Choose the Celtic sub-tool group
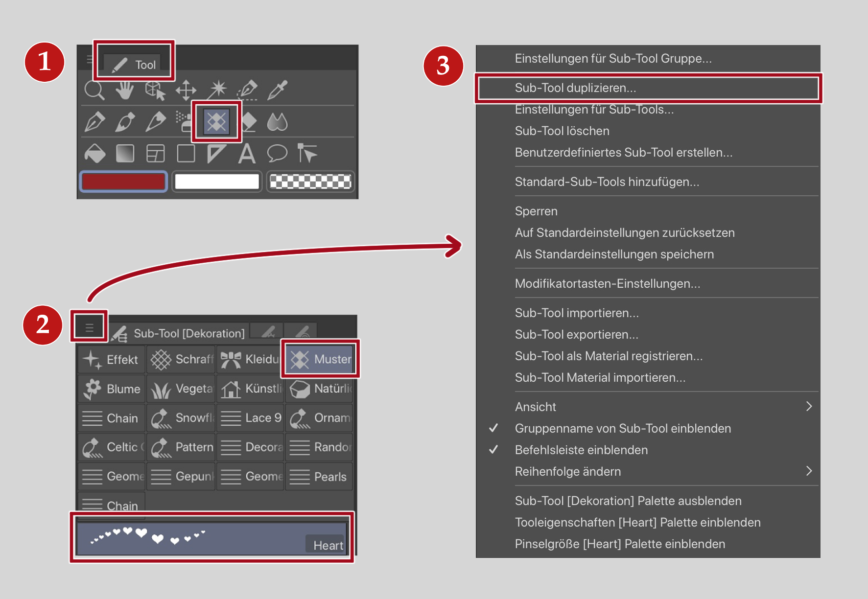This screenshot has height=599, width=868. pyautogui.click(x=112, y=447)
